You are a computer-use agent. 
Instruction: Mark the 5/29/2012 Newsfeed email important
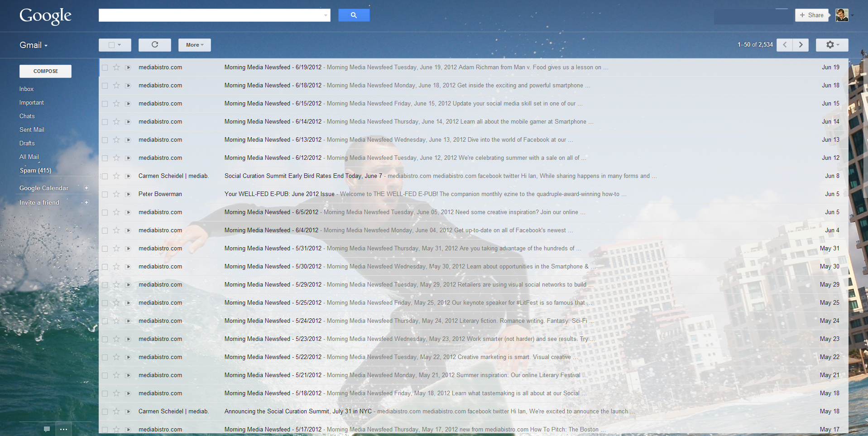pos(128,285)
